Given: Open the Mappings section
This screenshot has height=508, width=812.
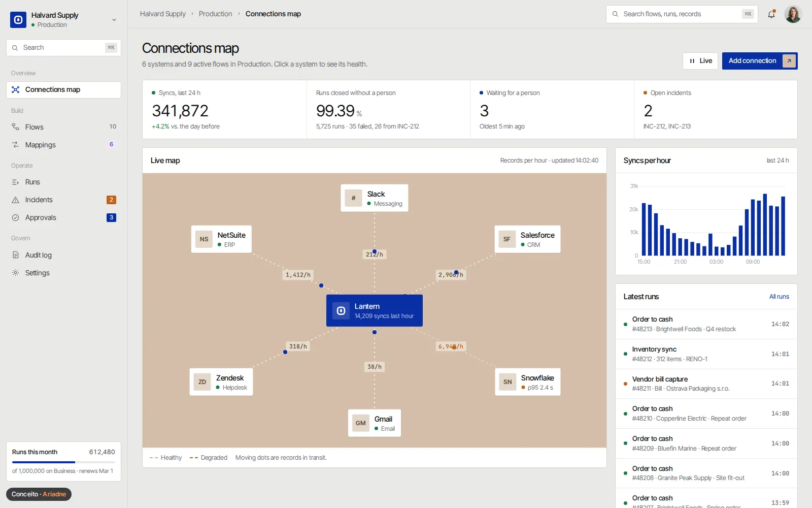Looking at the screenshot, I should [63, 145].
